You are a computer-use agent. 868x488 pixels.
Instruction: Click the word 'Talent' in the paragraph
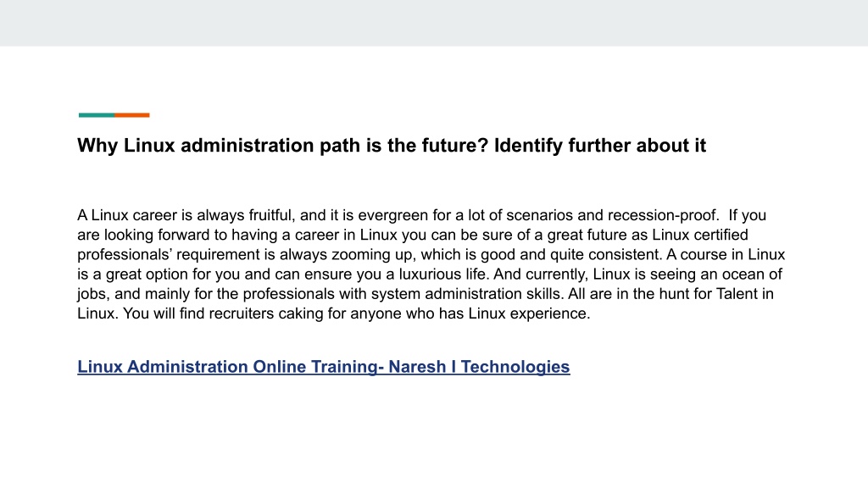pyautogui.click(x=737, y=294)
